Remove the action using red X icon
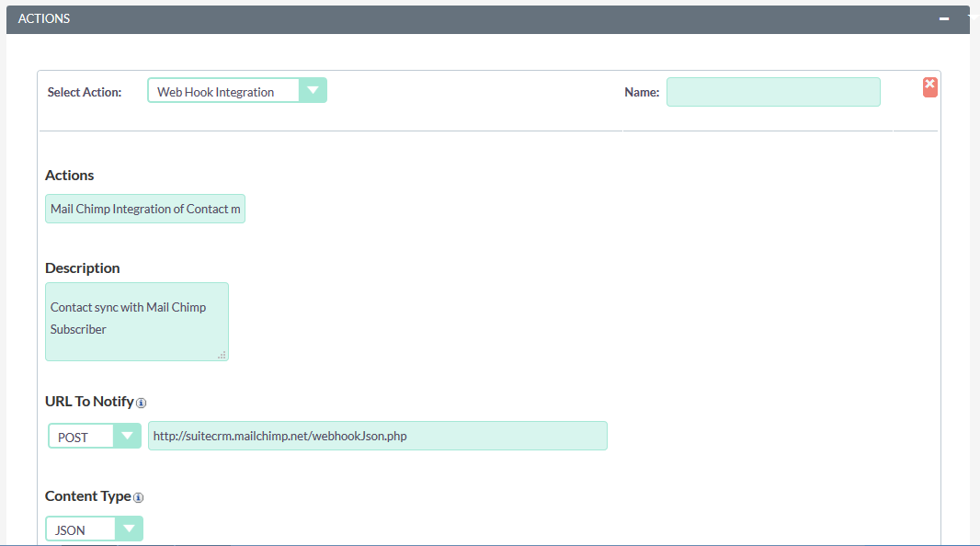 coord(930,86)
